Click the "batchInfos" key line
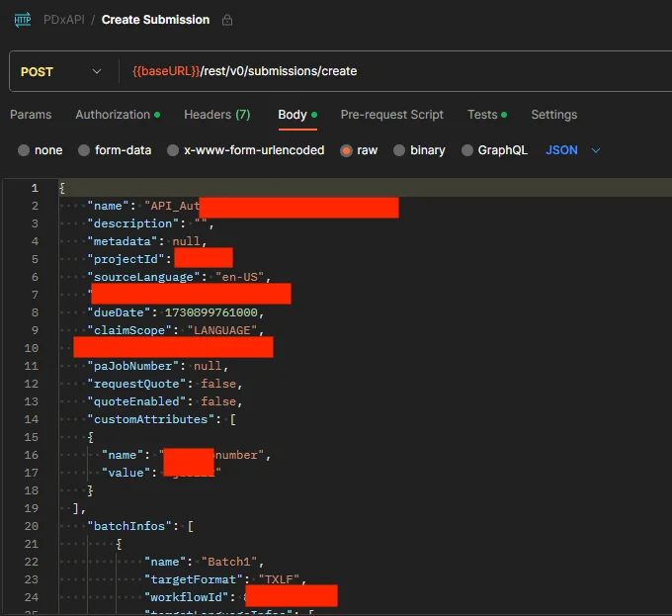The image size is (672, 616). click(x=140, y=526)
